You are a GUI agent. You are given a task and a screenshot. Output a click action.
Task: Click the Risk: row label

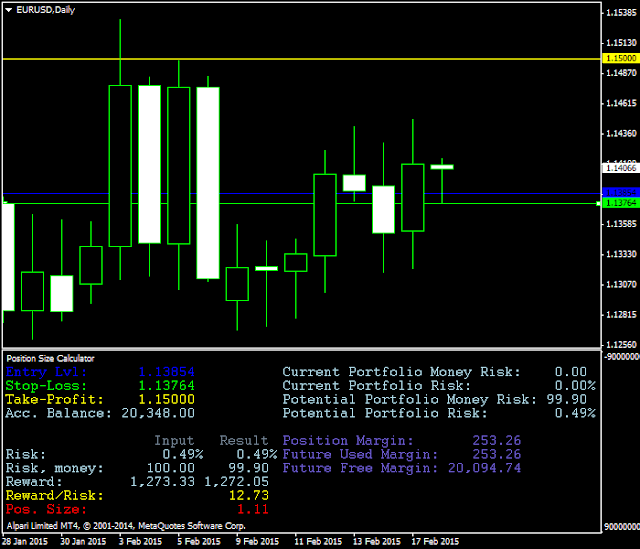26,454
